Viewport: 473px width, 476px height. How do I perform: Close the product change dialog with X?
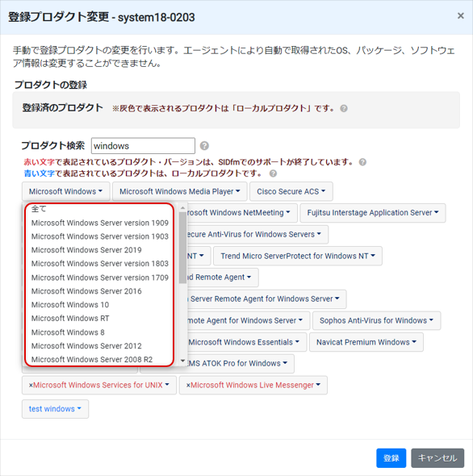pos(461,16)
